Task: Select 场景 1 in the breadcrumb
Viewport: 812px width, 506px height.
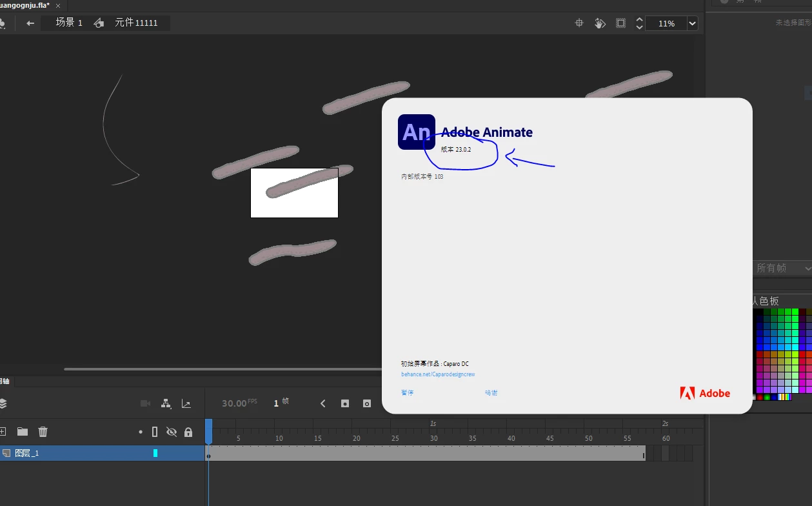Action: [x=69, y=23]
